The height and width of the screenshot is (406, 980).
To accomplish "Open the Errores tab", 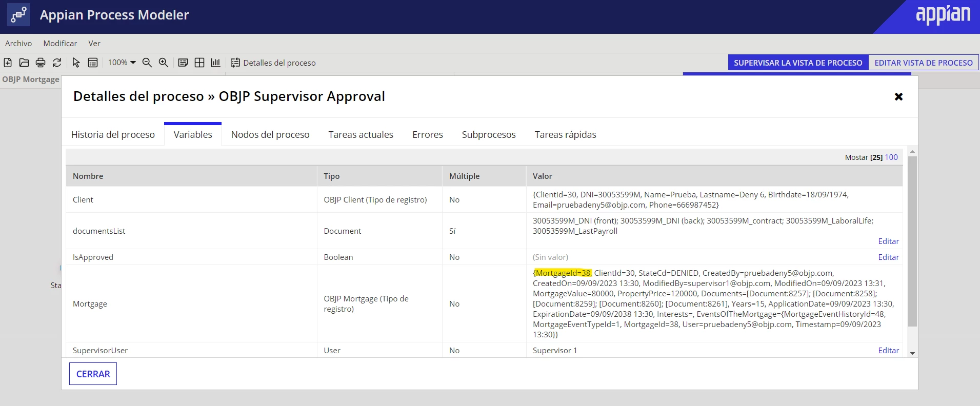I will 428,134.
